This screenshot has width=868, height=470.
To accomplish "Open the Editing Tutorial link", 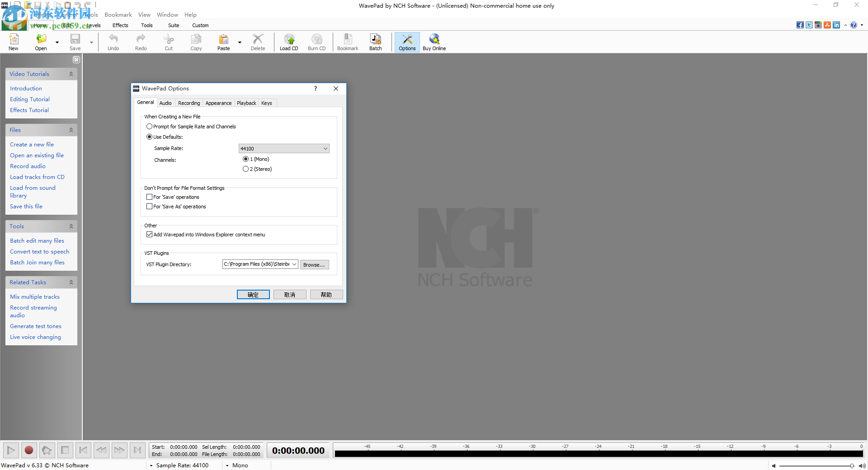I will pyautogui.click(x=30, y=99).
